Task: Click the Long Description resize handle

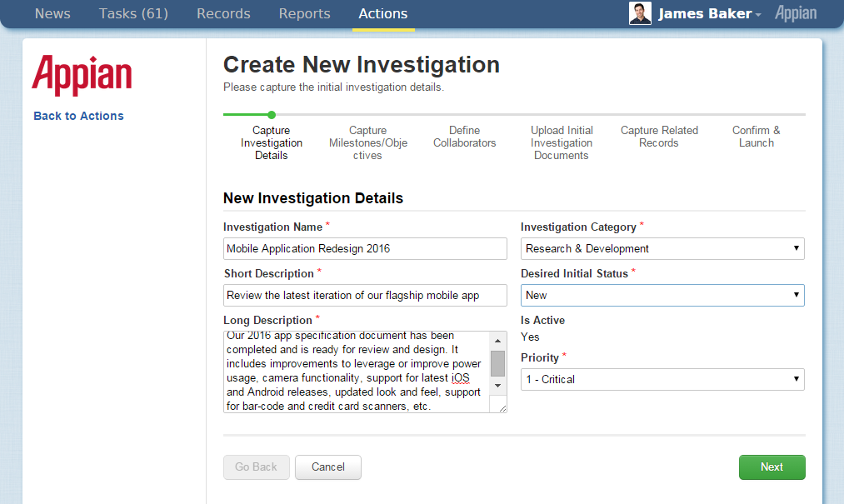Action: pyautogui.click(x=502, y=407)
